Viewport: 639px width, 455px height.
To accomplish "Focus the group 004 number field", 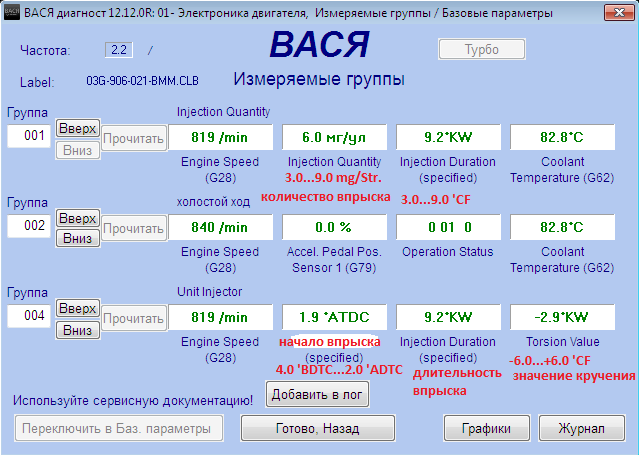I will 29,318.
